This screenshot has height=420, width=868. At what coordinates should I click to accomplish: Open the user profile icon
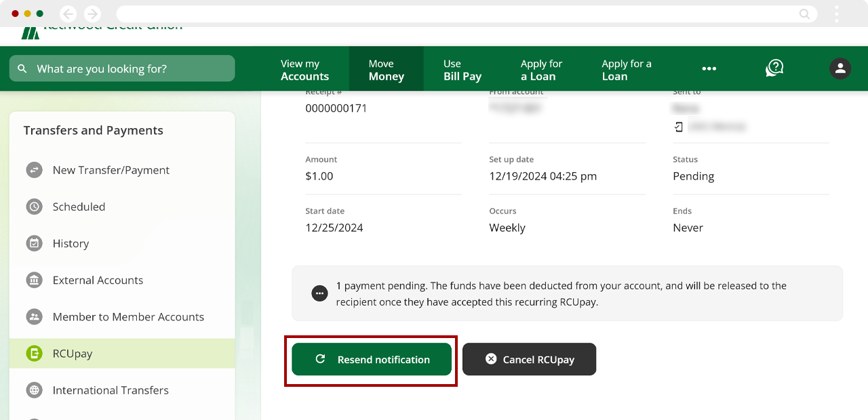[840, 68]
